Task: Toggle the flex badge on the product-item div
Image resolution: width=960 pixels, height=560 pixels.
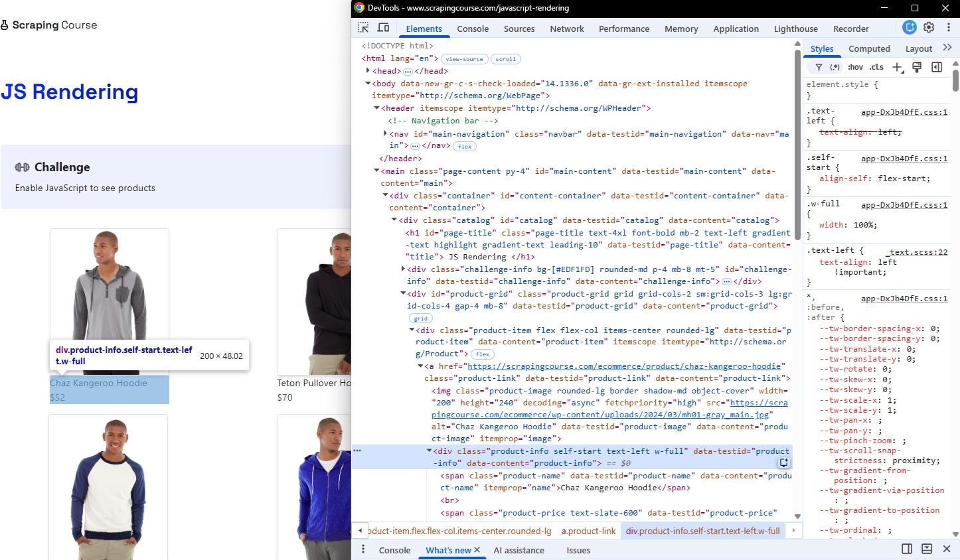Action: 483,354
